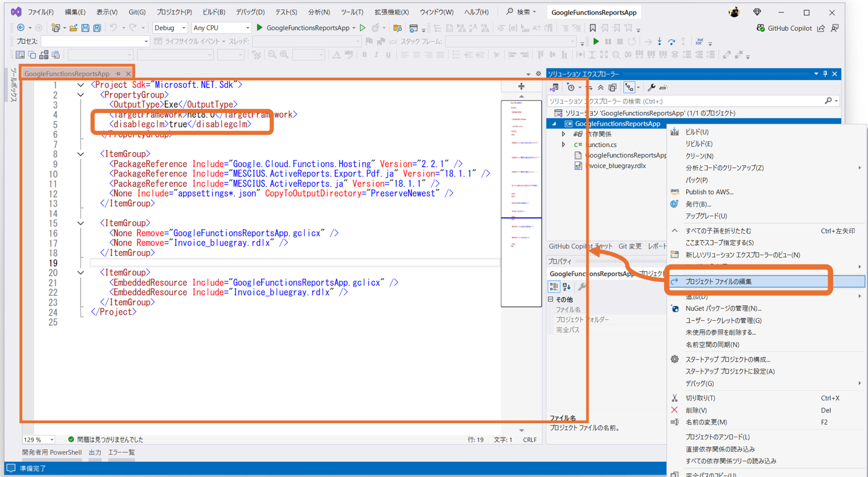
Task: Click the step into arrow icon
Action: [660, 42]
